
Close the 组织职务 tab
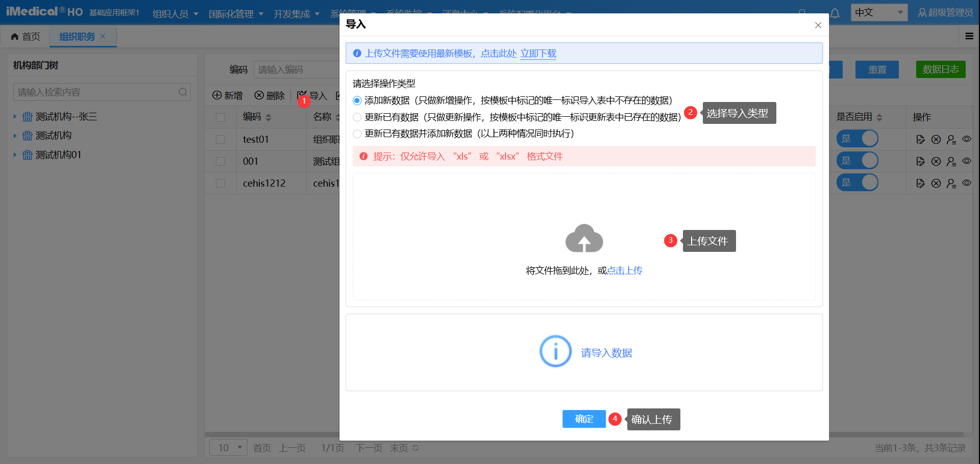coord(103,36)
